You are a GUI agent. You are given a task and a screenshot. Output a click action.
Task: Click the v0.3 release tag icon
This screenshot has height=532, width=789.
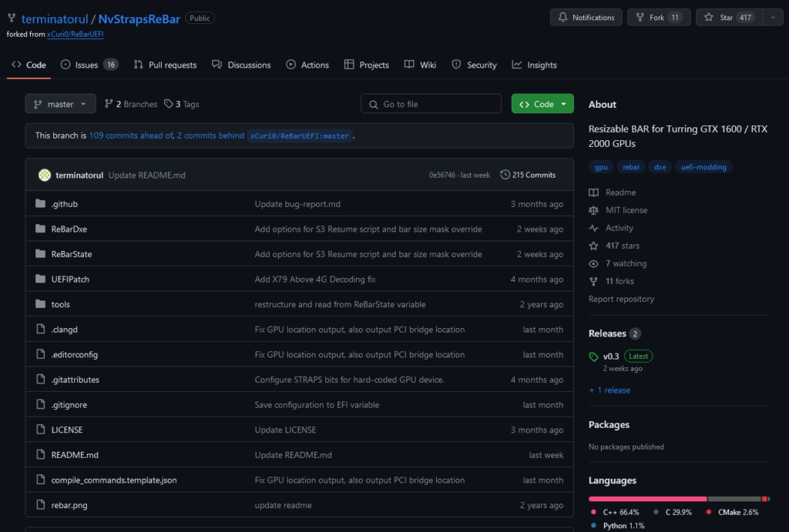[x=593, y=356]
